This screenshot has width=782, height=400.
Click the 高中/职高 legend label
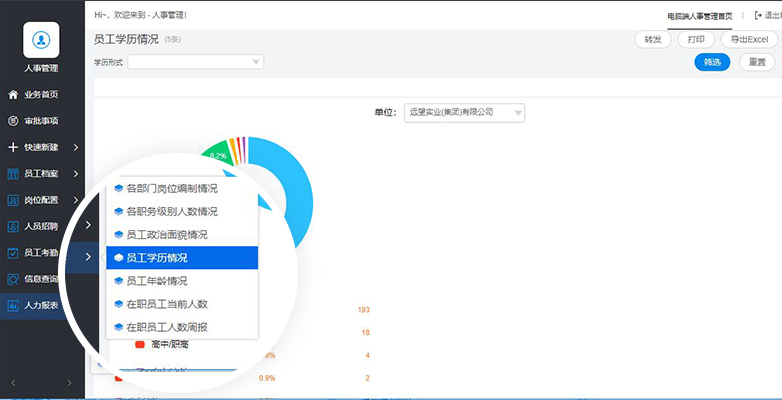point(170,345)
